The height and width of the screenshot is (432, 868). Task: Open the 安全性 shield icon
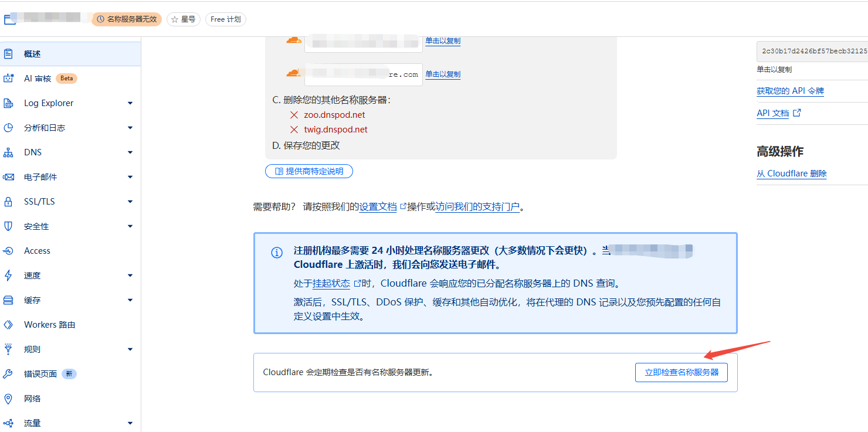pos(8,226)
